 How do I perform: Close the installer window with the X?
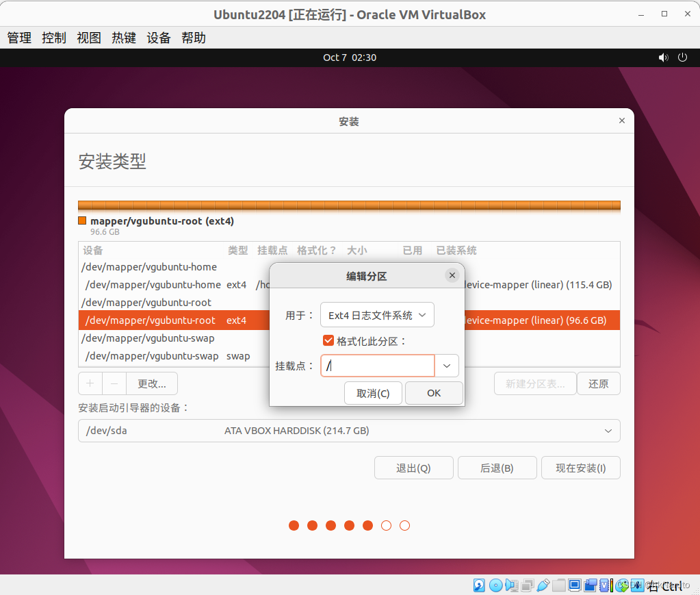[x=622, y=121]
